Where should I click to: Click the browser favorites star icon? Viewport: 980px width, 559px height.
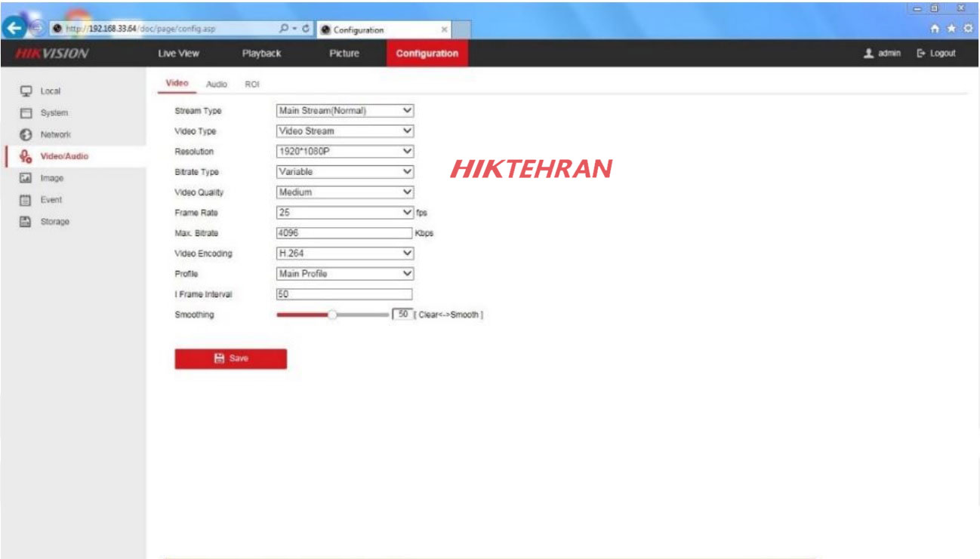(x=952, y=28)
